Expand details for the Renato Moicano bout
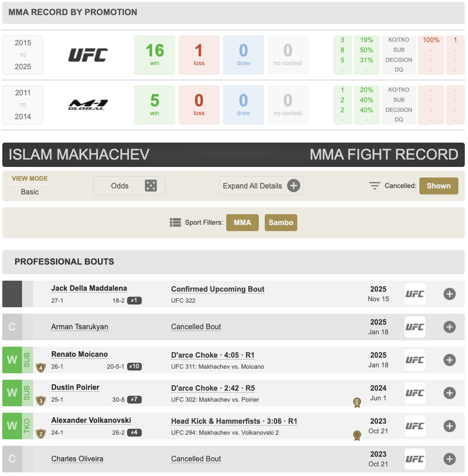The width and height of the screenshot is (468, 476). point(449,360)
